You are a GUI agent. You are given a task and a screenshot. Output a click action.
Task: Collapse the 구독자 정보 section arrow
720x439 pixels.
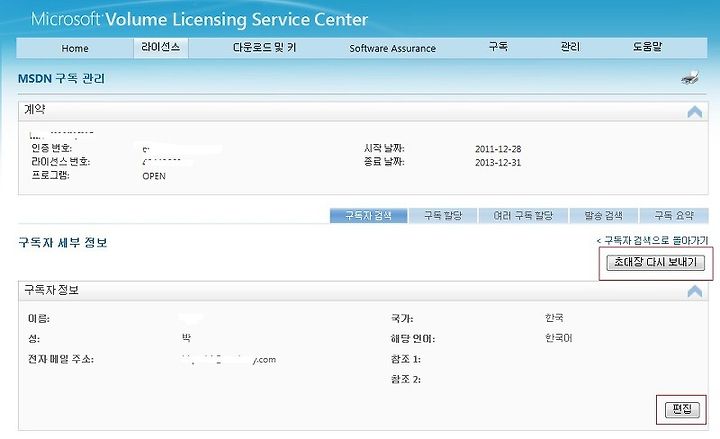[695, 291]
